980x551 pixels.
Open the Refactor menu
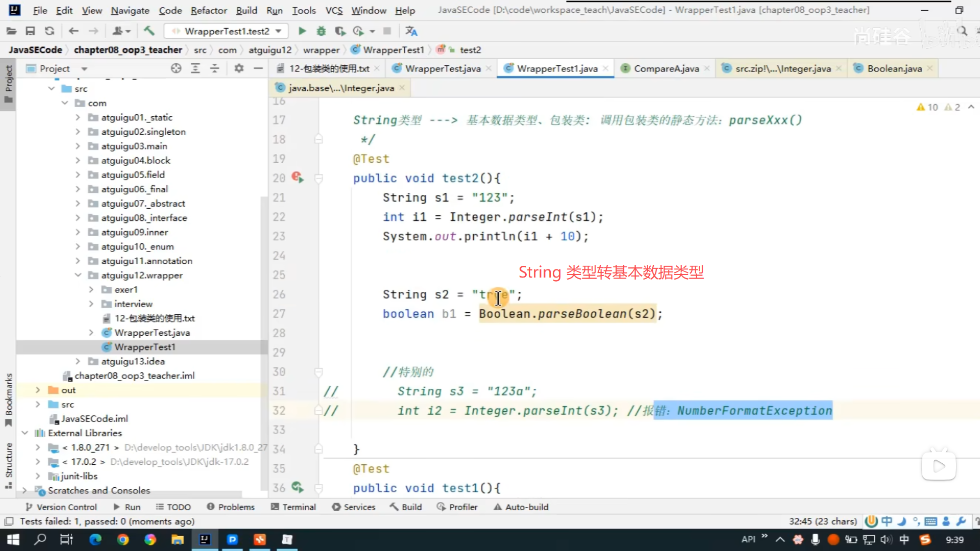pyautogui.click(x=208, y=10)
